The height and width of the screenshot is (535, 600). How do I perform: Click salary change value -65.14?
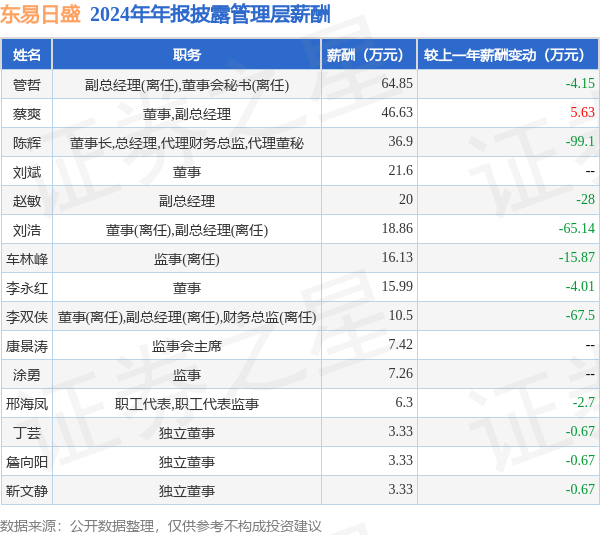pos(577,228)
